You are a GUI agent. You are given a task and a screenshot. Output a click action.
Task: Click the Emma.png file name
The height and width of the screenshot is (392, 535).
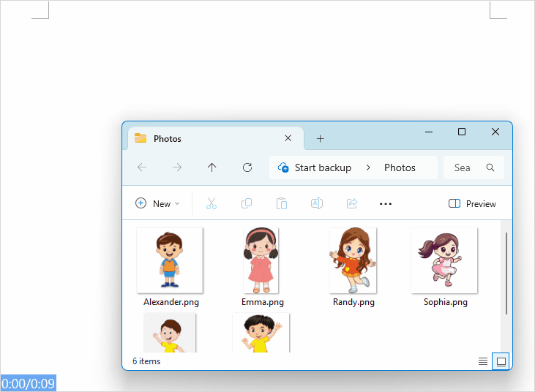(263, 302)
